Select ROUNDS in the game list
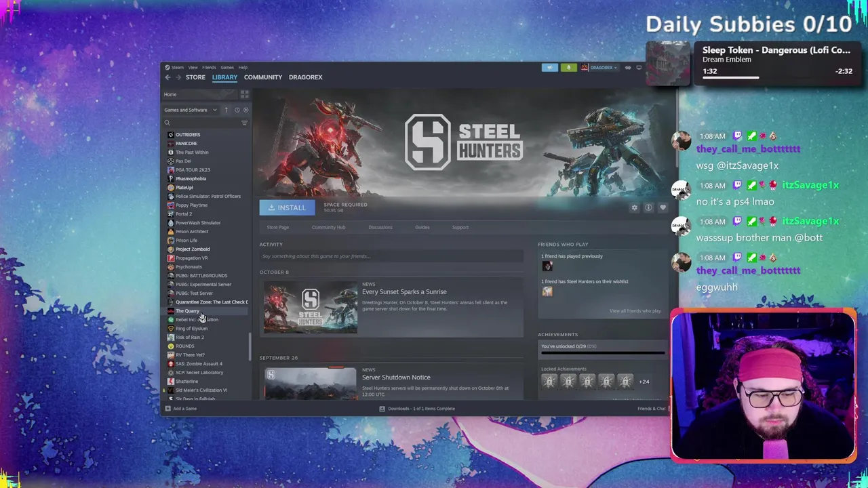868x488 pixels. click(x=207, y=346)
